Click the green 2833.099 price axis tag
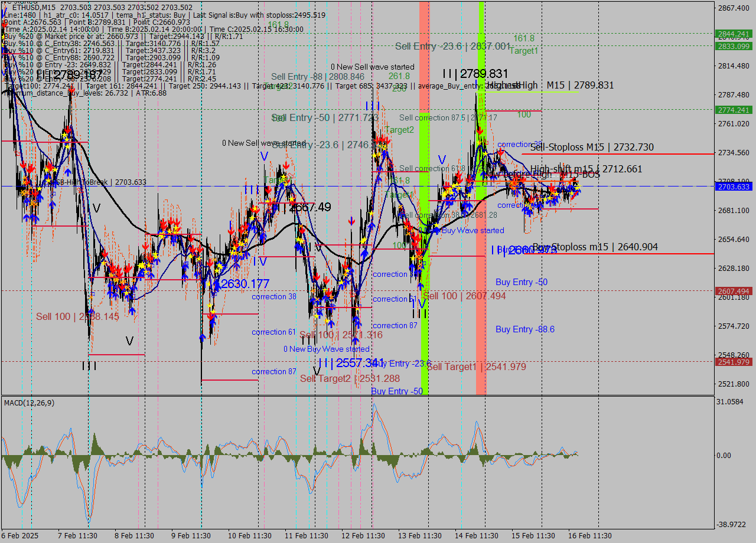The height and width of the screenshot is (543, 756). [x=733, y=46]
